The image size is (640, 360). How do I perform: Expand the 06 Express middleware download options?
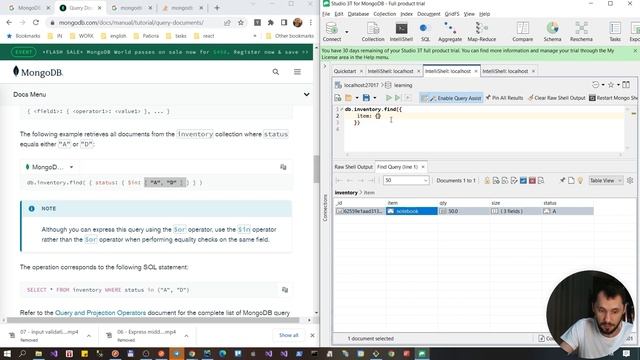pos(186,336)
